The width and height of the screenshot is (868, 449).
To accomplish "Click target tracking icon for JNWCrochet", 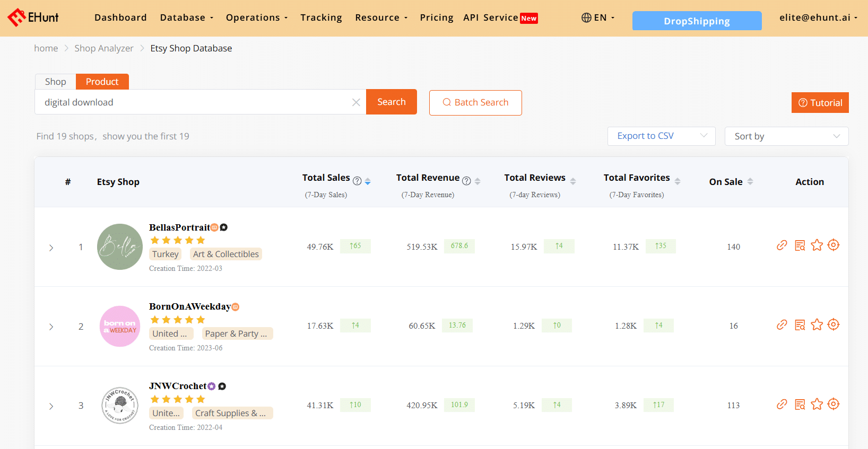I will [834, 404].
